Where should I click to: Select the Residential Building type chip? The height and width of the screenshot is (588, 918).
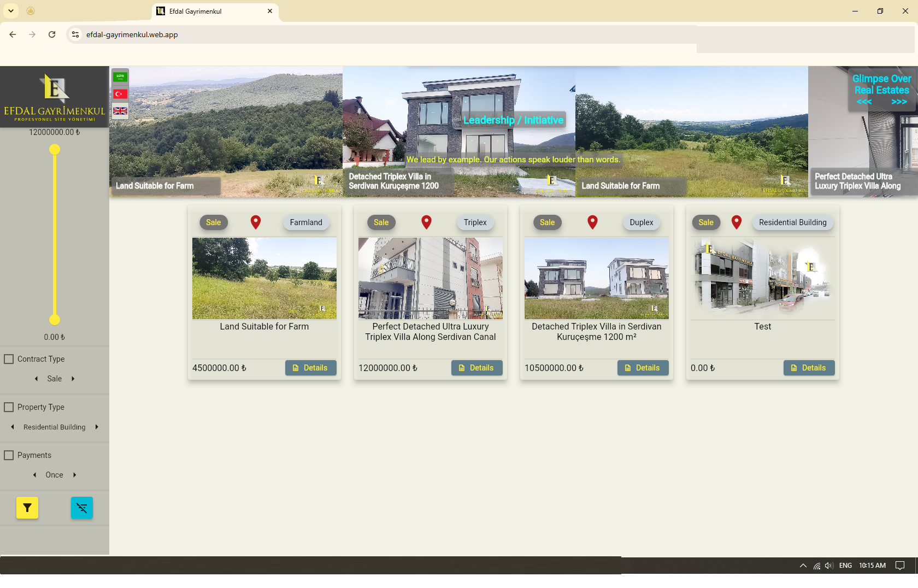793,222
